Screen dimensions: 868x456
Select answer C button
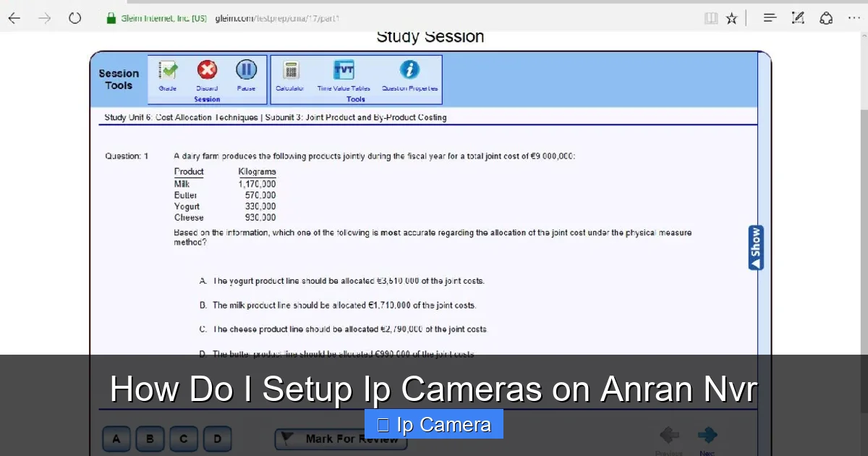183,439
